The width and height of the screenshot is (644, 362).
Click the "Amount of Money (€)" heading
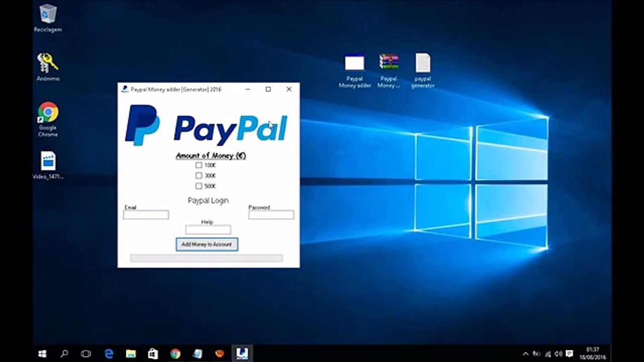pyautogui.click(x=211, y=156)
